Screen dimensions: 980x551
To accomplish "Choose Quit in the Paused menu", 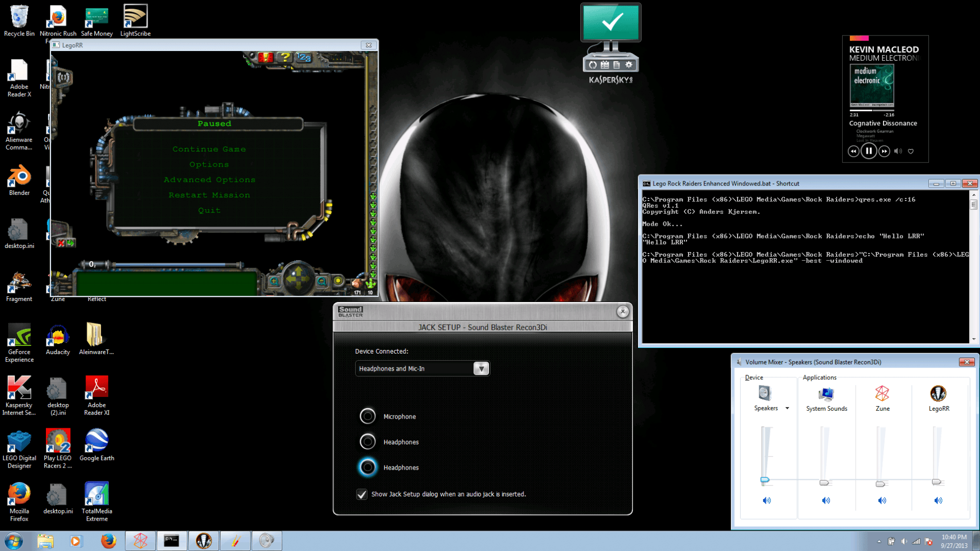I will [209, 210].
